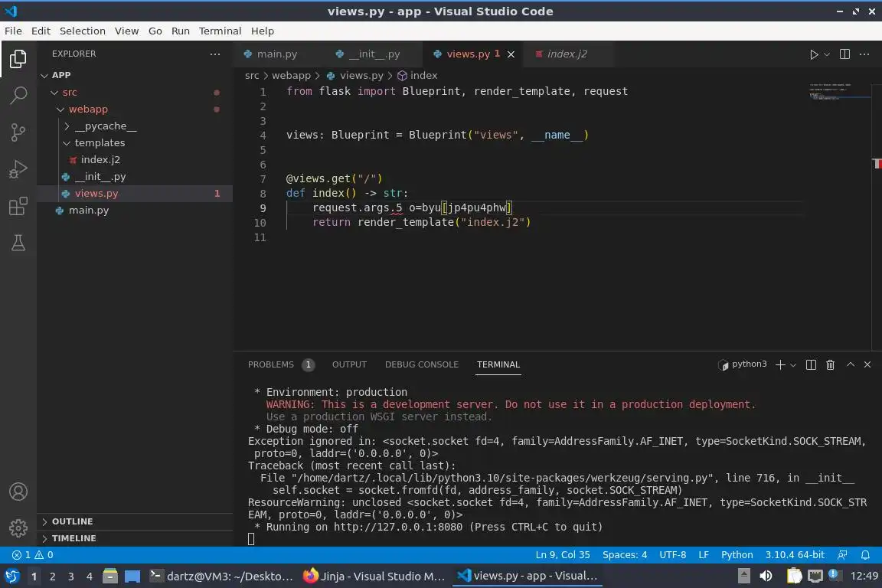Viewport: 882px width, 588px height.
Task: Click the webapp breadcrumb segment
Action: coord(291,75)
